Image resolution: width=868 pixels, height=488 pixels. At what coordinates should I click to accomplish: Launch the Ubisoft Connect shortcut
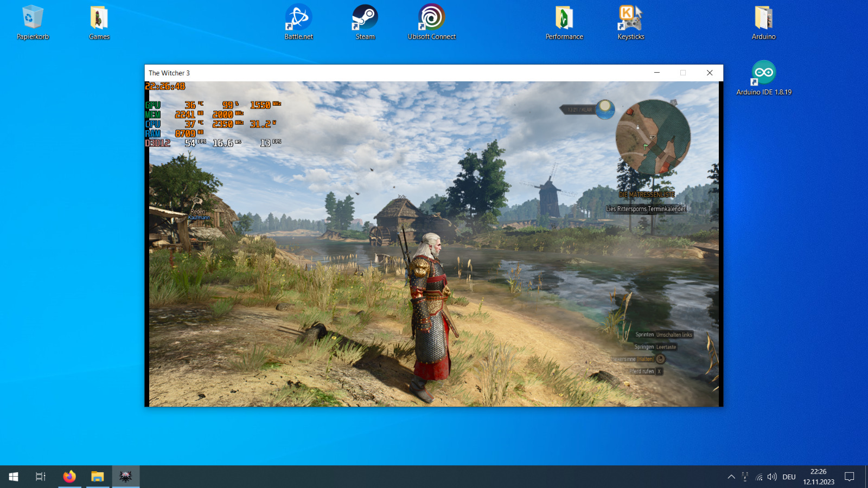click(x=432, y=23)
